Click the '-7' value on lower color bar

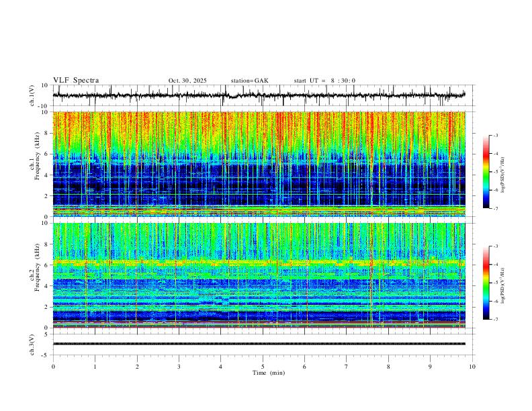[495, 320]
